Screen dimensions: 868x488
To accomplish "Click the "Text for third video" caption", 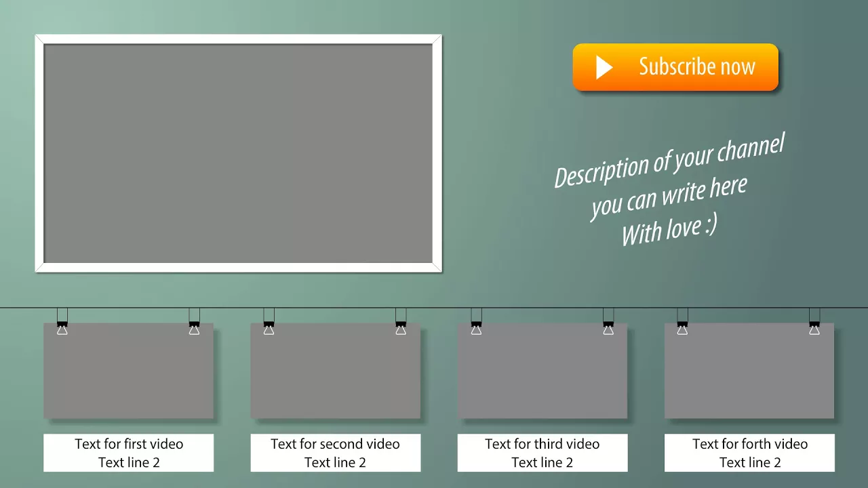I will pyautogui.click(x=542, y=444).
